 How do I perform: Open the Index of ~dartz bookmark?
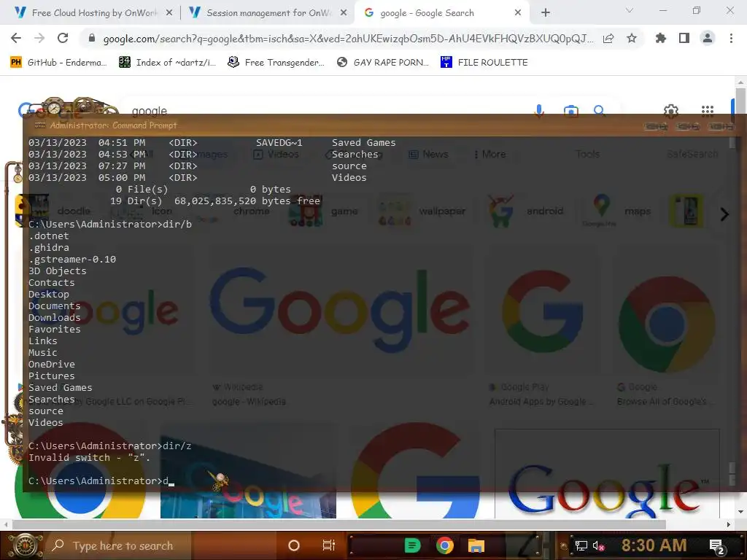click(167, 63)
